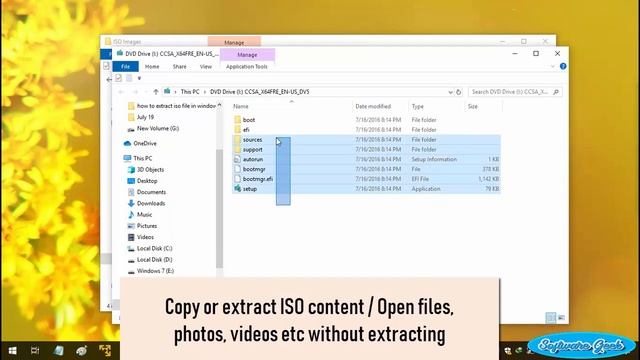
Task: Select the bootmgr.efi file name
Action: coord(258,179)
